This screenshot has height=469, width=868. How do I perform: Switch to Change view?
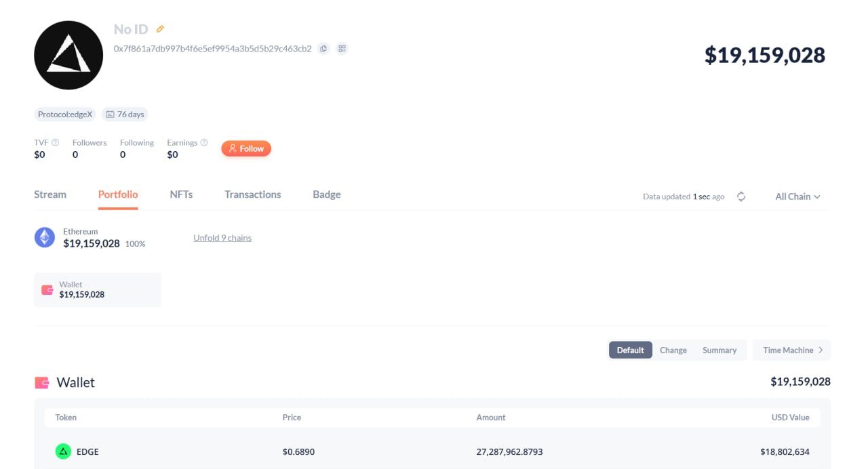click(x=673, y=350)
